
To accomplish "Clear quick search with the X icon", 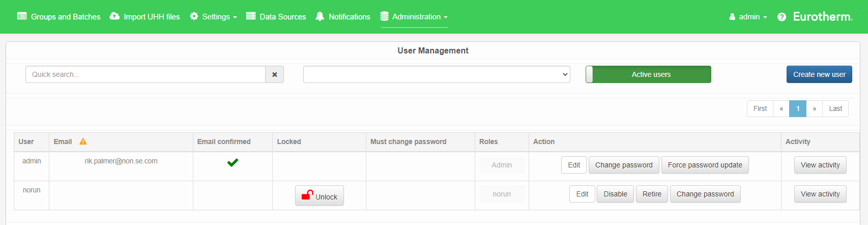I will coord(274,74).
